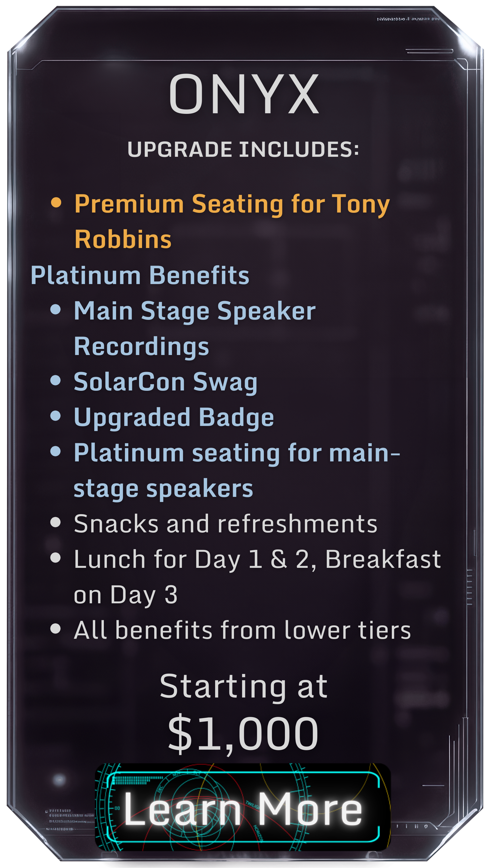The width and height of the screenshot is (487, 868).
Task: Click Snacks and refreshments item
Action: click(x=225, y=524)
